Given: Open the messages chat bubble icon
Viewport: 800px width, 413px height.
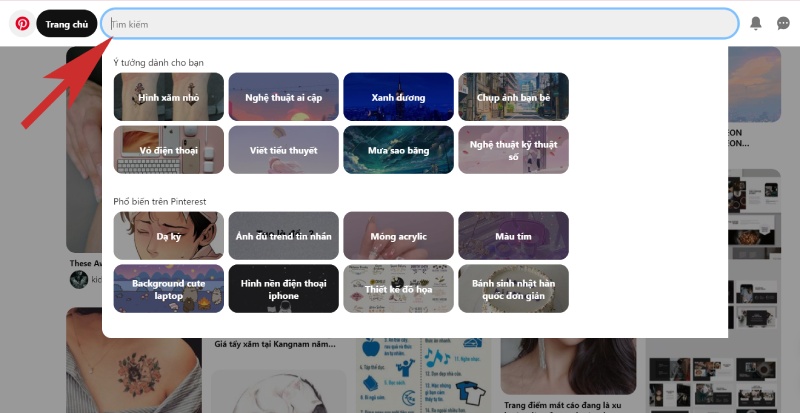Looking at the screenshot, I should point(783,23).
